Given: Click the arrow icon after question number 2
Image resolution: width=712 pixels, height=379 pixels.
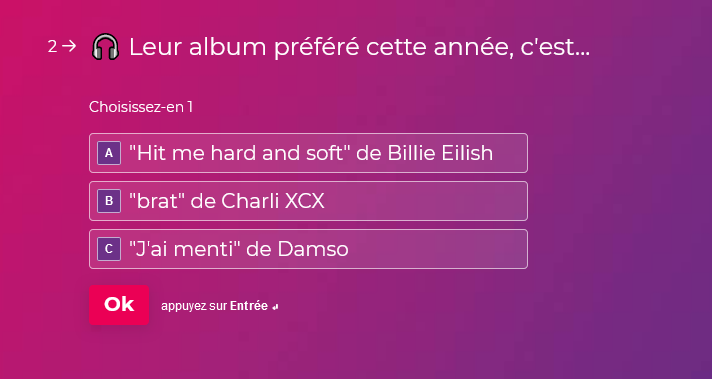Looking at the screenshot, I should click(x=69, y=46).
